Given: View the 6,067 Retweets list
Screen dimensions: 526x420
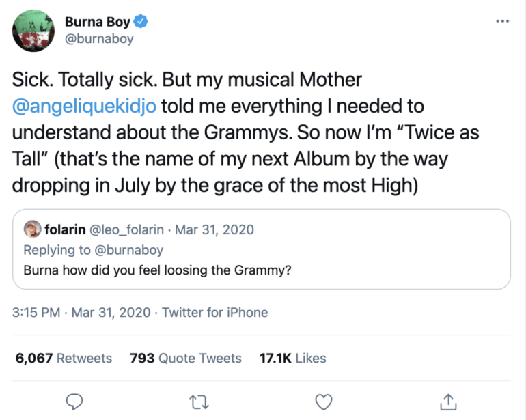Looking at the screenshot, I should [64, 358].
